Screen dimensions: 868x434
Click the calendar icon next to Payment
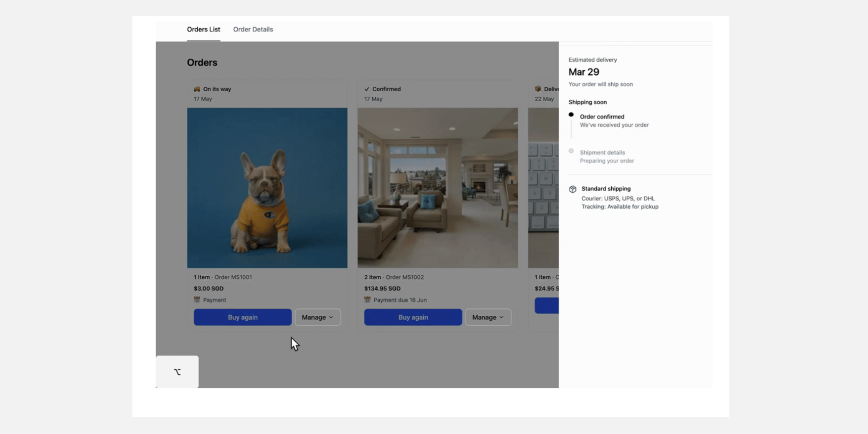[x=197, y=299]
